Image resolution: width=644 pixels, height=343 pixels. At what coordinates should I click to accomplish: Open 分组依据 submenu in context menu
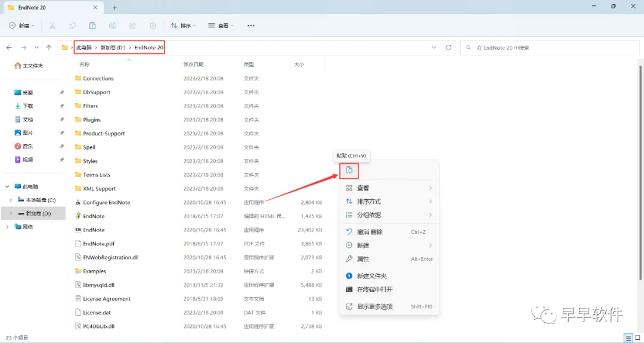[389, 215]
